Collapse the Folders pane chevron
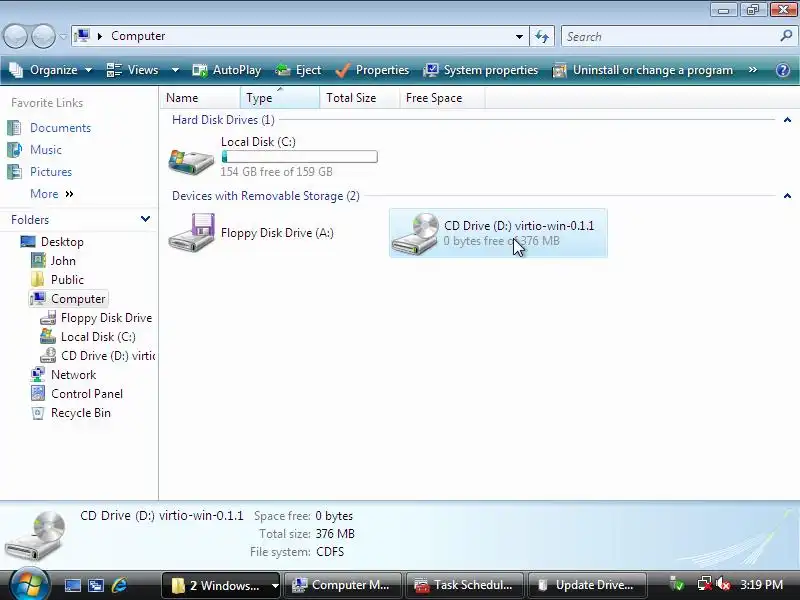Viewport: 800px width, 600px height. point(145,219)
